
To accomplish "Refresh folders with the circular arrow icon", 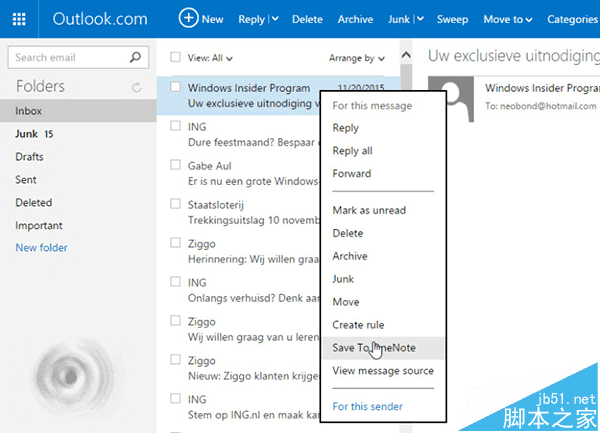I will click(137, 87).
